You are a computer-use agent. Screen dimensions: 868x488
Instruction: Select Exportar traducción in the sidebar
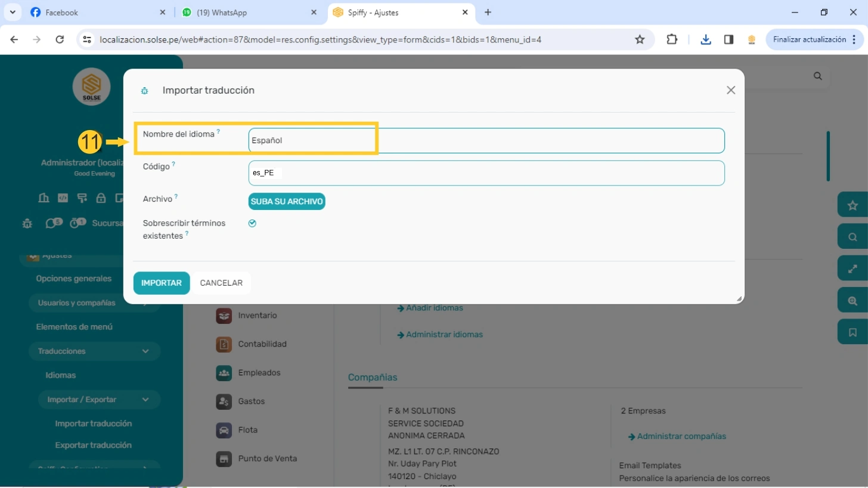[93, 445]
